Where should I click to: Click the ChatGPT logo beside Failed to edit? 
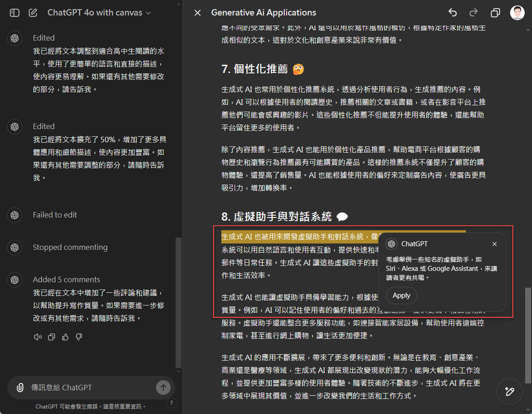click(15, 215)
